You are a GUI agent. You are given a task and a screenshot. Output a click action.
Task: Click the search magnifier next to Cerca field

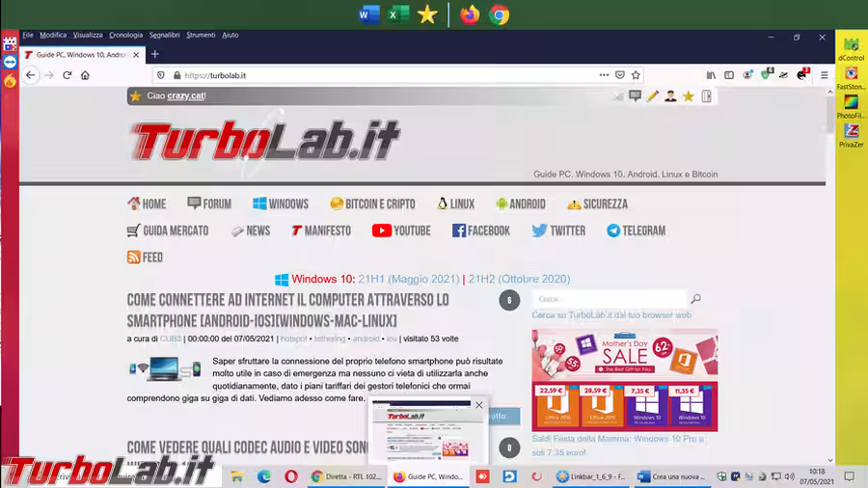[696, 300]
